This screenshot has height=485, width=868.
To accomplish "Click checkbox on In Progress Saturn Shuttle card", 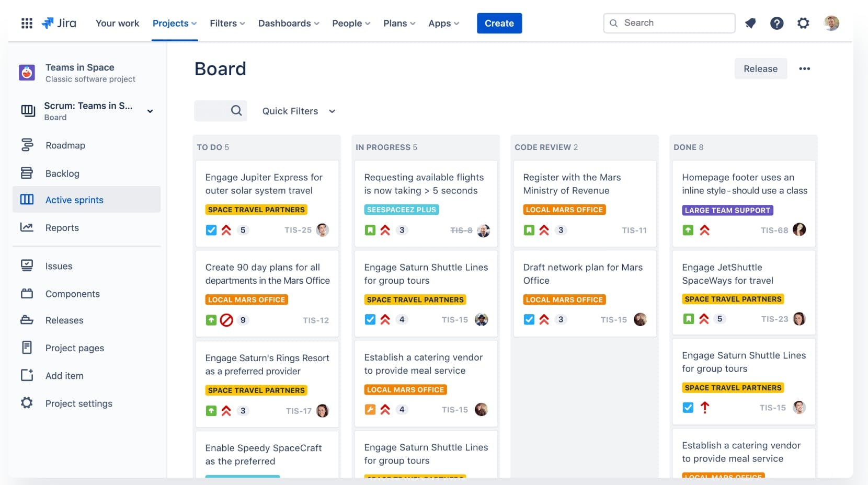I will coord(370,319).
